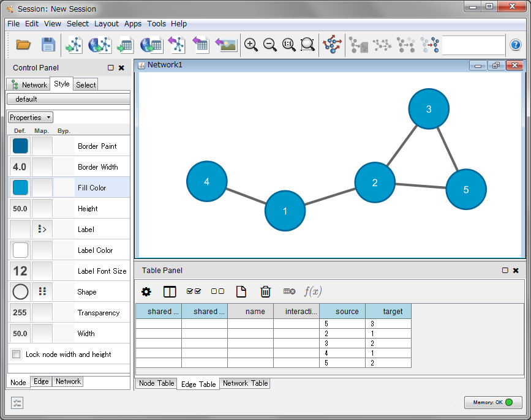This screenshot has width=531, height=420.
Task: Click the Delete Columns trash icon
Action: click(x=265, y=291)
